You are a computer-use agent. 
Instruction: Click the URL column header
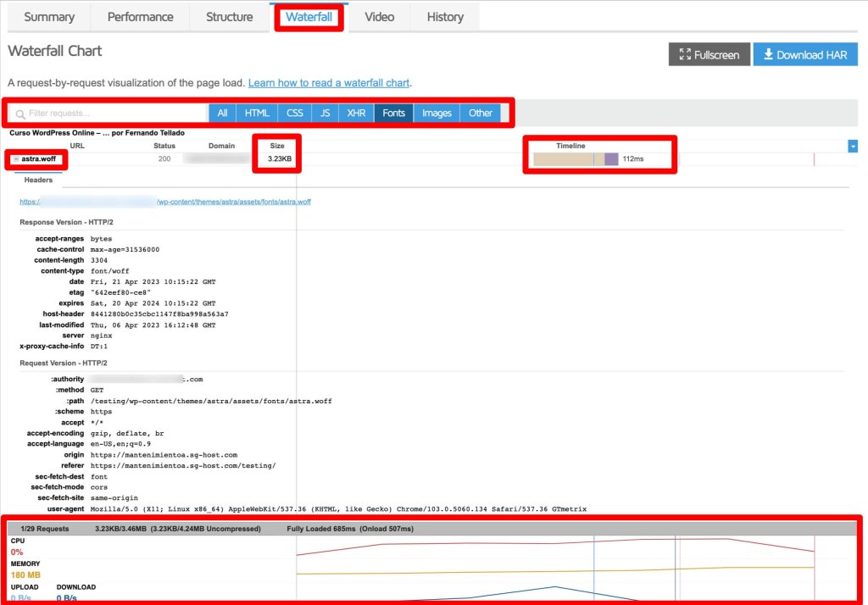pos(77,146)
